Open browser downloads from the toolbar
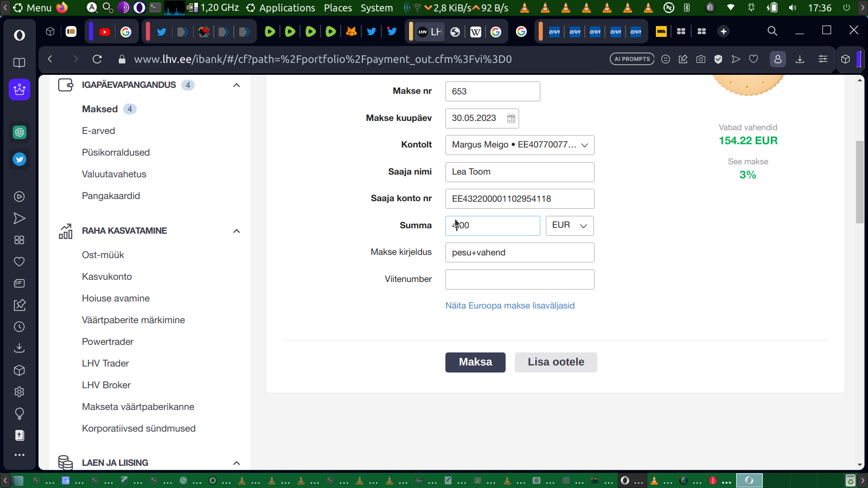This screenshot has width=868, height=488. 800,59
